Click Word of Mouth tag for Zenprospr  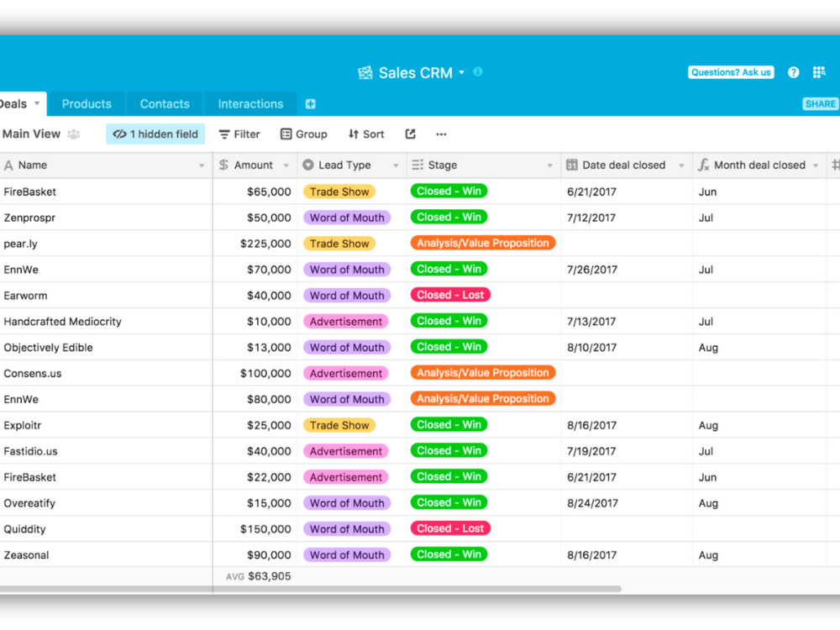[x=347, y=218]
